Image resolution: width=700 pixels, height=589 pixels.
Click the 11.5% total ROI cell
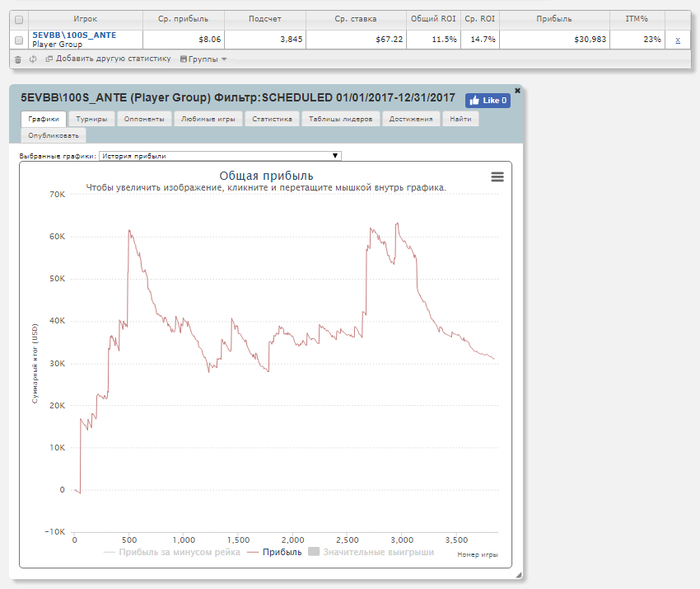pyautogui.click(x=433, y=39)
